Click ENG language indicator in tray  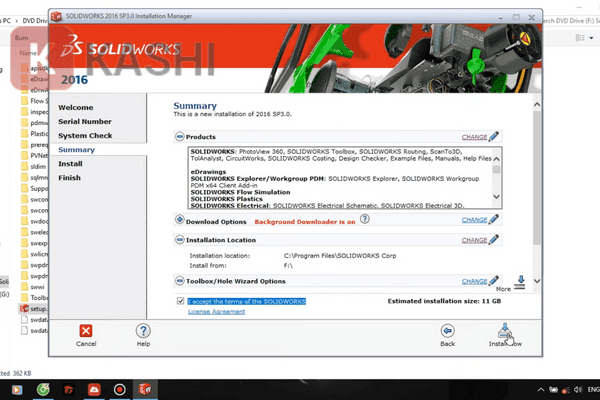pyautogui.click(x=593, y=390)
